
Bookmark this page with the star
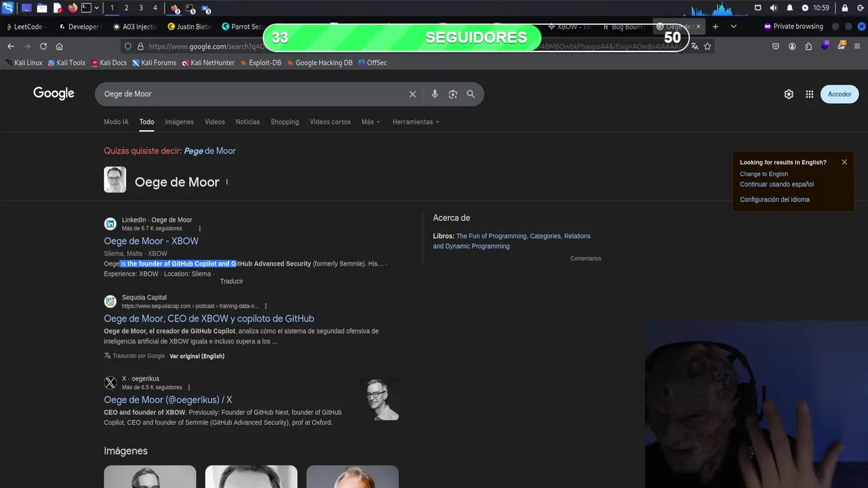(707, 47)
